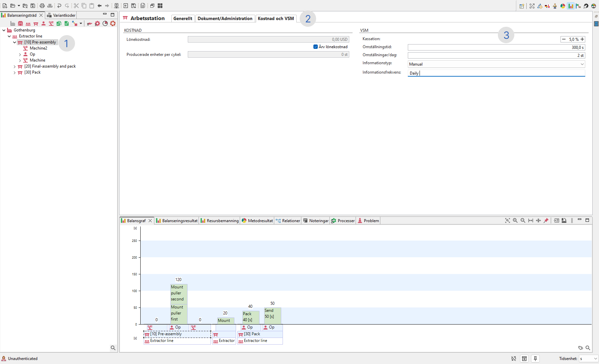Switch to the Variantkoder tab
The image size is (599, 364).
62,15
